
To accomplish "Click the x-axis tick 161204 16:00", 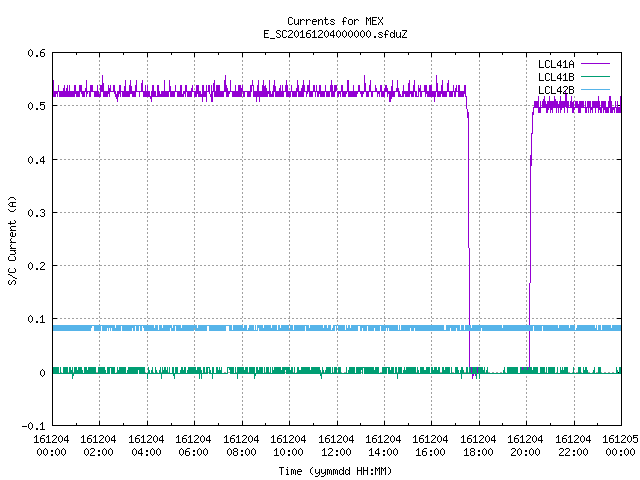I will pos(431,446).
